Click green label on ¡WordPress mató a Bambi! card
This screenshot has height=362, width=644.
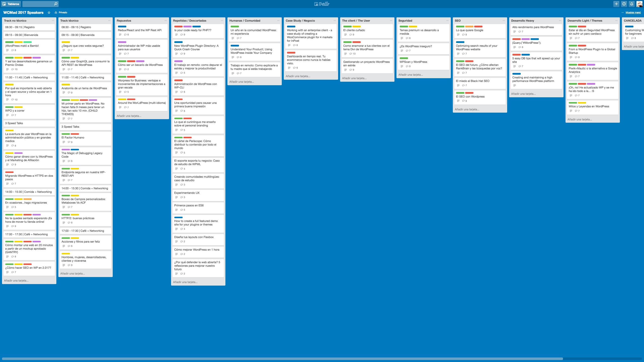(x=9, y=42)
